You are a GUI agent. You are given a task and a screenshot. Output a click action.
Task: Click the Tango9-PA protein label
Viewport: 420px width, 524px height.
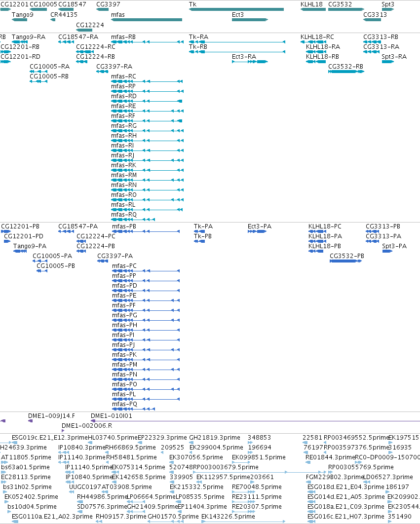pyautogui.click(x=30, y=246)
